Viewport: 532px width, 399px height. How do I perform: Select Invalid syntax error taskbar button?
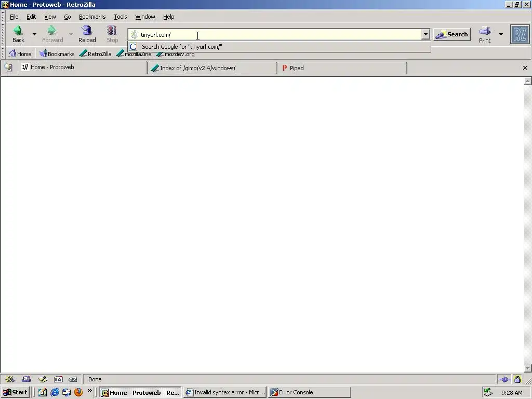click(x=225, y=392)
